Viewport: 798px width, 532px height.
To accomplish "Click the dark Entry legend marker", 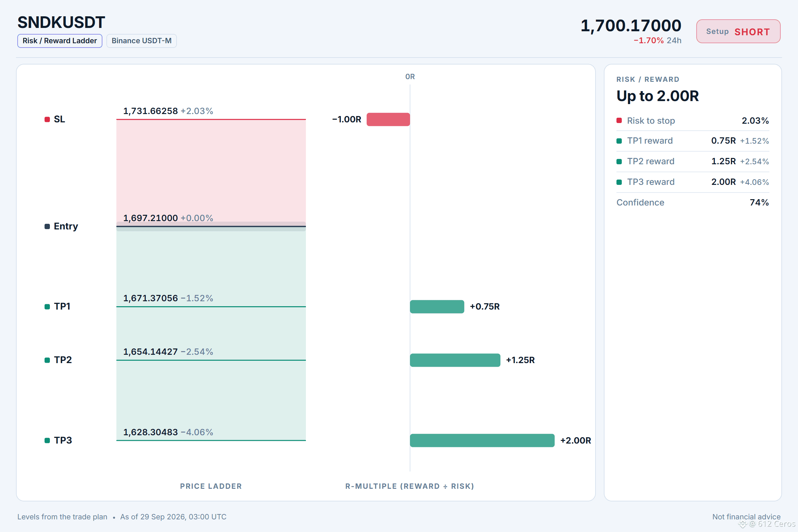I will [47, 226].
